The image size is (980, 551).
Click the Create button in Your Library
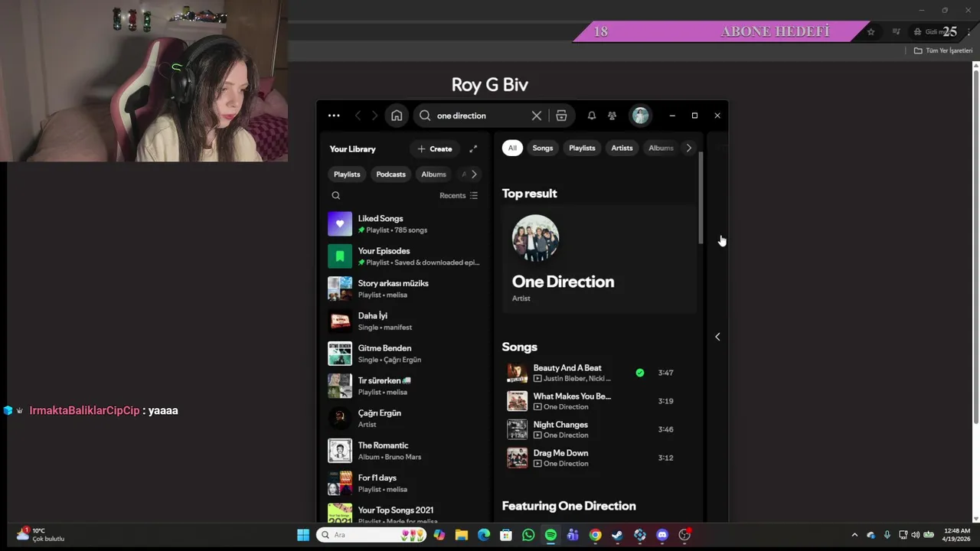click(x=435, y=148)
